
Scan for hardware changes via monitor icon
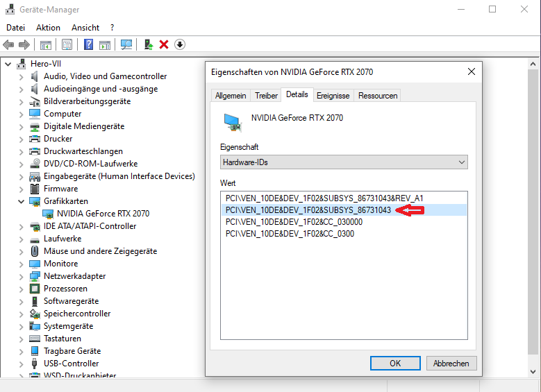coord(126,44)
